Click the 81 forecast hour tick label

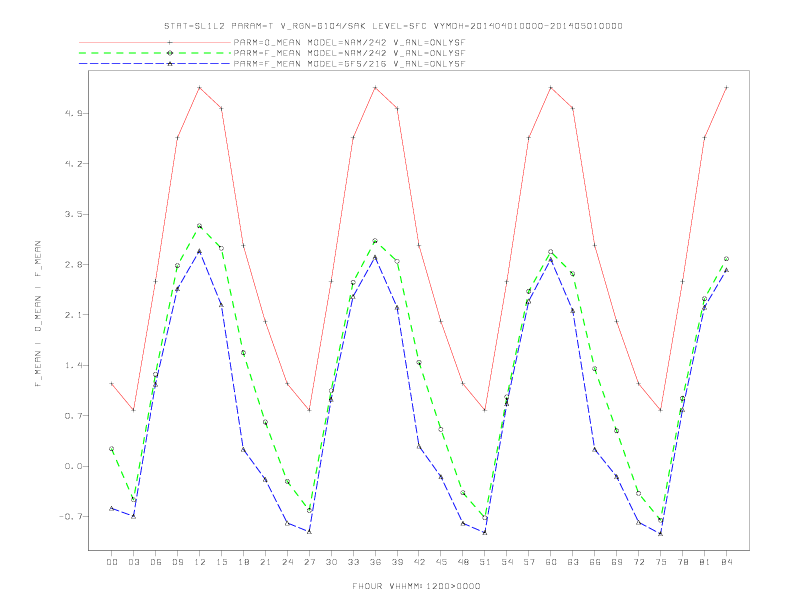coord(704,562)
